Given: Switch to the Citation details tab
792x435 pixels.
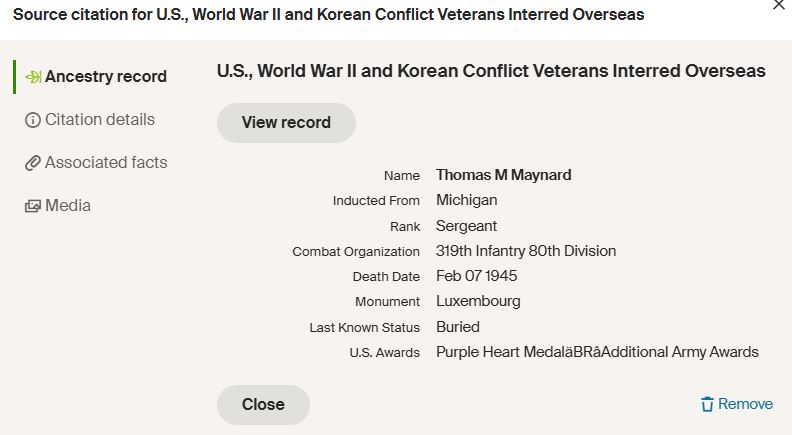Looking at the screenshot, I should 90,120.
